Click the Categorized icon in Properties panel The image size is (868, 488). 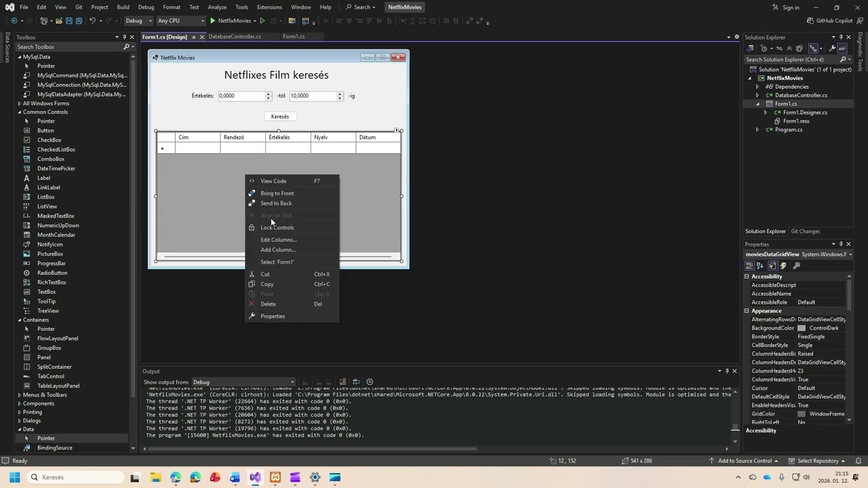[750, 266]
